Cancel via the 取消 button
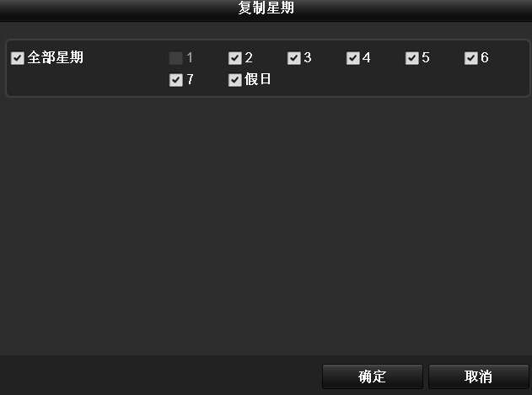The height and width of the screenshot is (395, 532). coord(478,376)
